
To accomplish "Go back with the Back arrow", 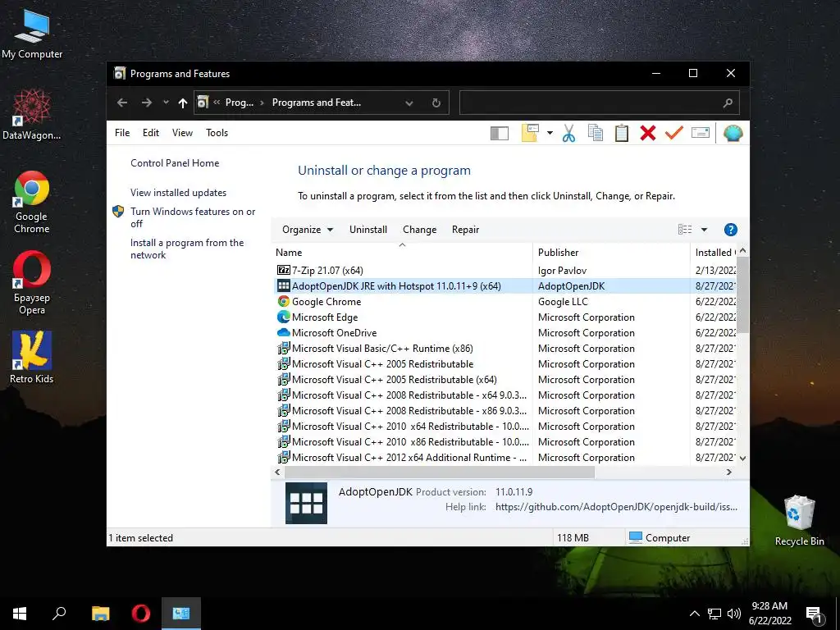I will pyautogui.click(x=122, y=103).
